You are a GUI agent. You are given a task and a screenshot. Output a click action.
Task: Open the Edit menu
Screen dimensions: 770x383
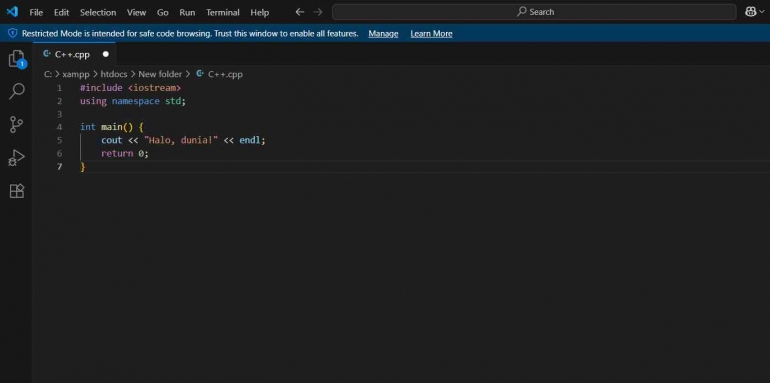[x=61, y=12]
